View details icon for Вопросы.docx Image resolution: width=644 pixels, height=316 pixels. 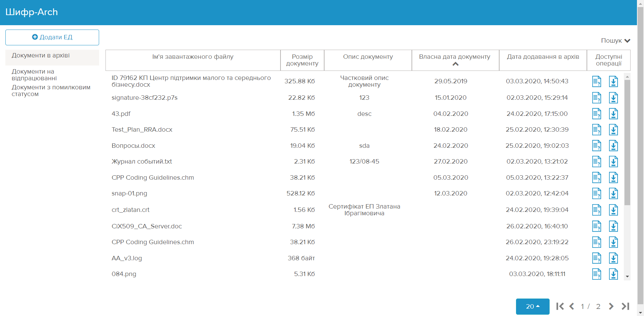pos(597,146)
